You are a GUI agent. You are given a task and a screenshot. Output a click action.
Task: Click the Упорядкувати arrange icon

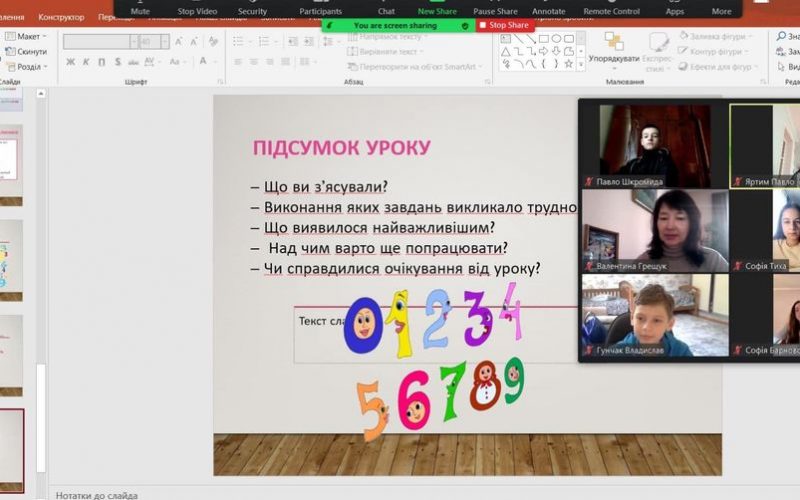click(x=614, y=48)
